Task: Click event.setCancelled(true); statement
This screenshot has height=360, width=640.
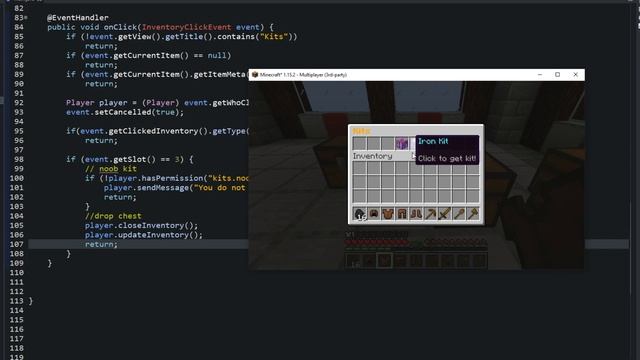Action: pos(125,112)
